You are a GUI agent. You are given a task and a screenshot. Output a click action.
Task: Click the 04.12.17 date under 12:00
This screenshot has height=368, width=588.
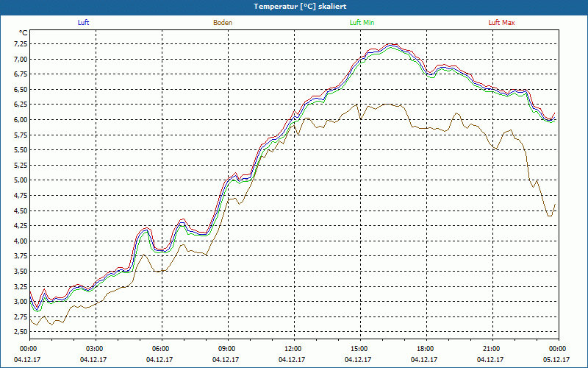click(292, 359)
